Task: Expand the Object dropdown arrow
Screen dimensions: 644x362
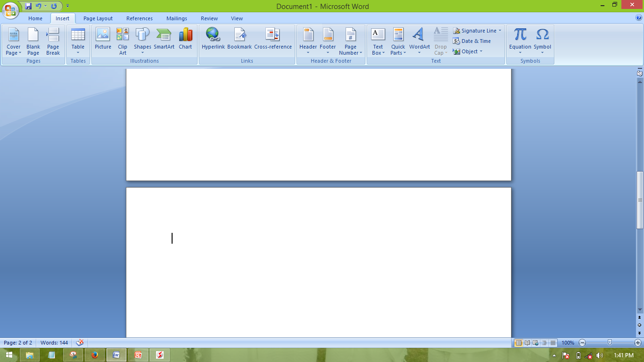Action: coord(481,51)
